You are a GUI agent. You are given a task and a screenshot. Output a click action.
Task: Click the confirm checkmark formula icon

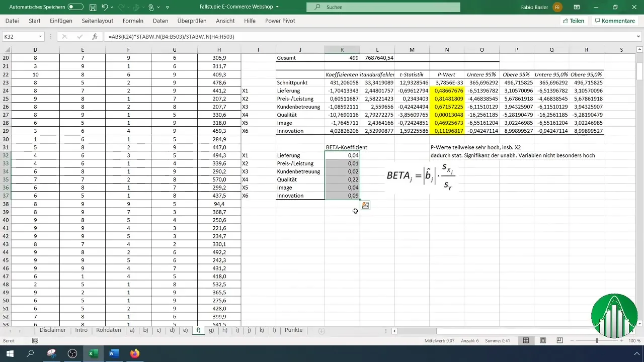[x=79, y=37]
